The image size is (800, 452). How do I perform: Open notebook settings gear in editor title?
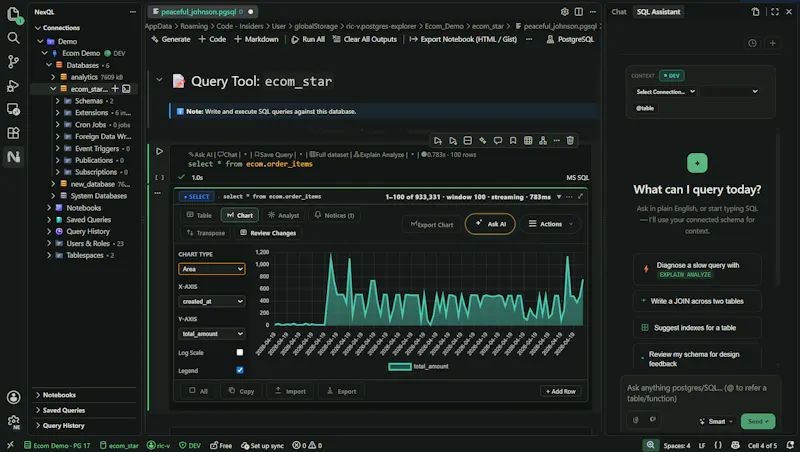click(x=564, y=11)
